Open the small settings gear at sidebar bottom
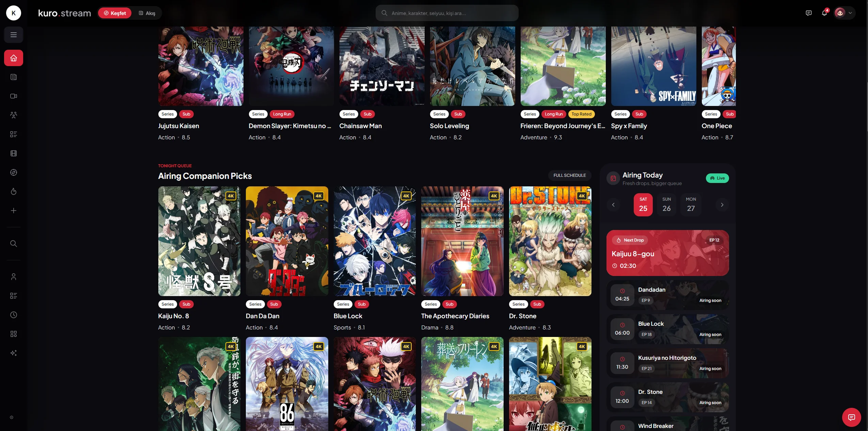The width and height of the screenshot is (868, 431). 12,417
